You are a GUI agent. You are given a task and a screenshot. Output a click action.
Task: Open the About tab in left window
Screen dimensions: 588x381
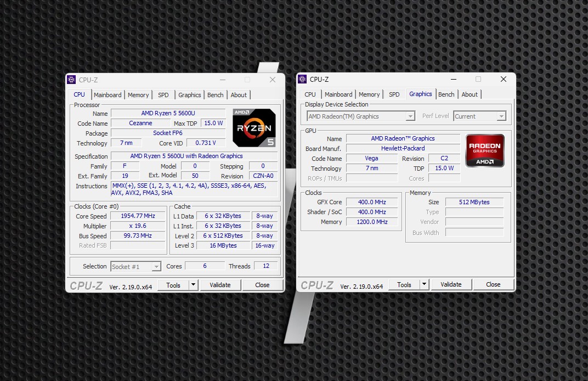pos(239,95)
